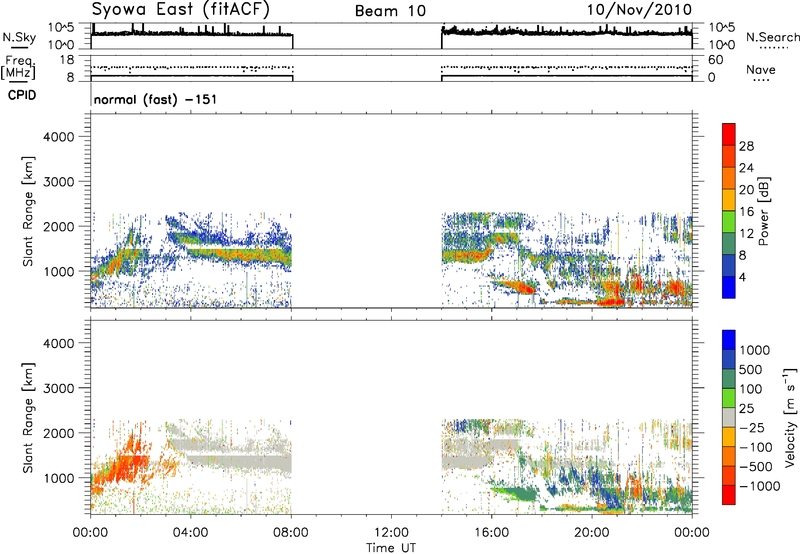Click the '500' label on the velocity color bar

coord(751,370)
